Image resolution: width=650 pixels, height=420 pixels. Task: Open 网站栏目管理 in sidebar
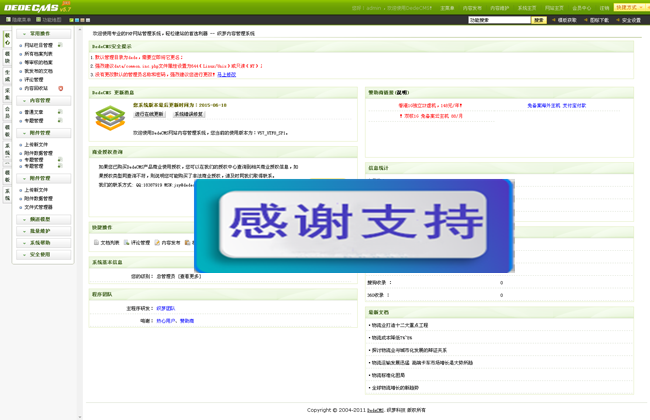(38, 45)
